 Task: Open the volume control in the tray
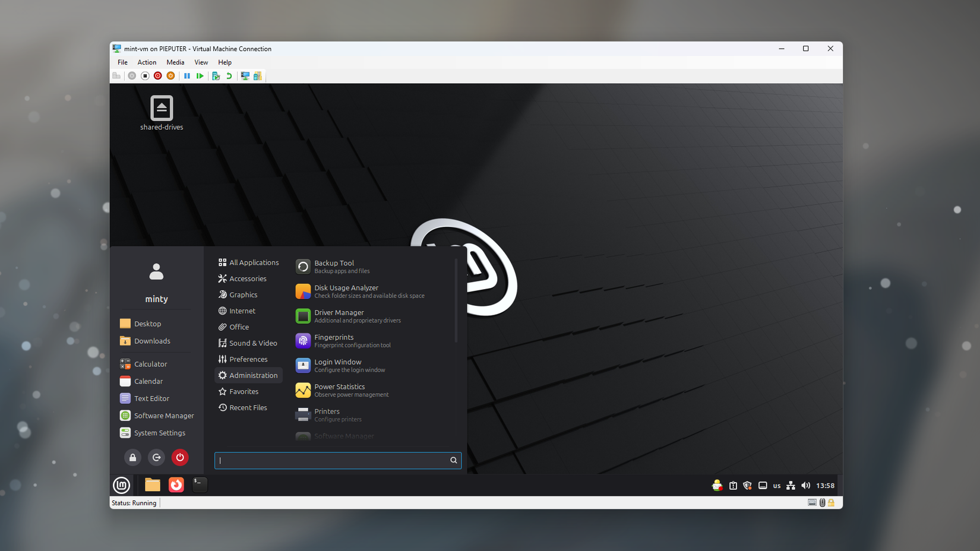(x=806, y=485)
